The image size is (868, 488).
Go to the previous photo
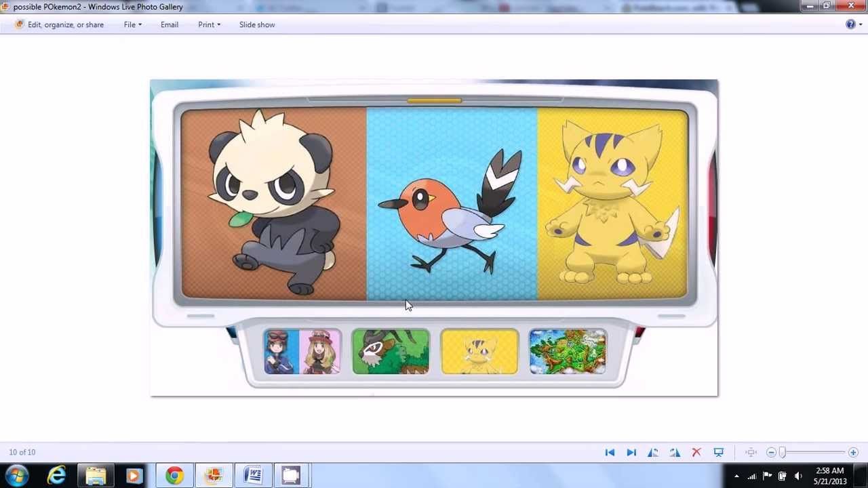point(610,453)
